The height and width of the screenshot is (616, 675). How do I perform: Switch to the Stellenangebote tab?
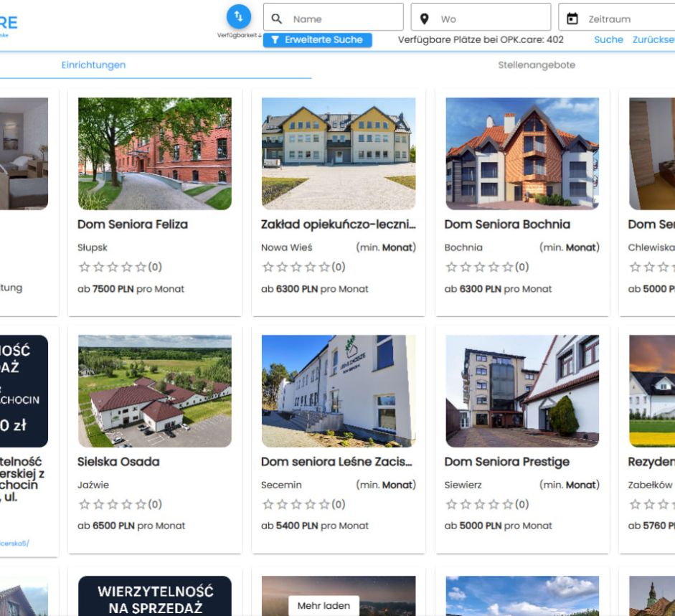[536, 65]
